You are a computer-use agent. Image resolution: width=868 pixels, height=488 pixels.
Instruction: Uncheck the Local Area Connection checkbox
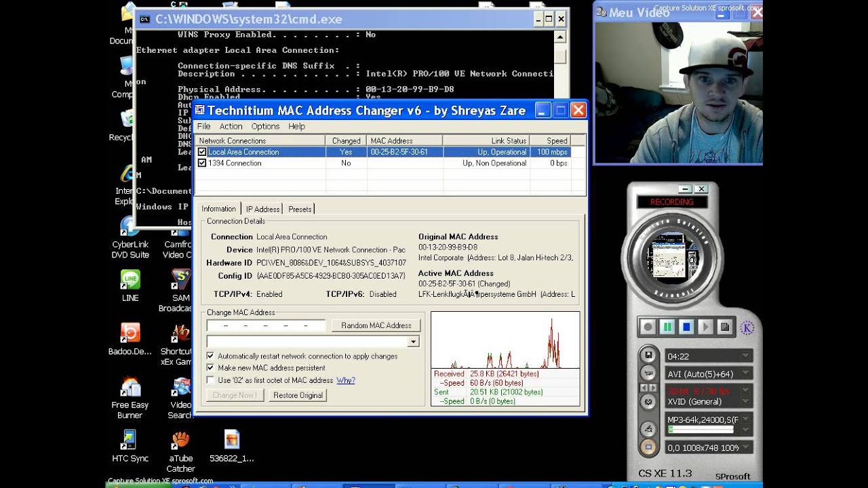(202, 152)
